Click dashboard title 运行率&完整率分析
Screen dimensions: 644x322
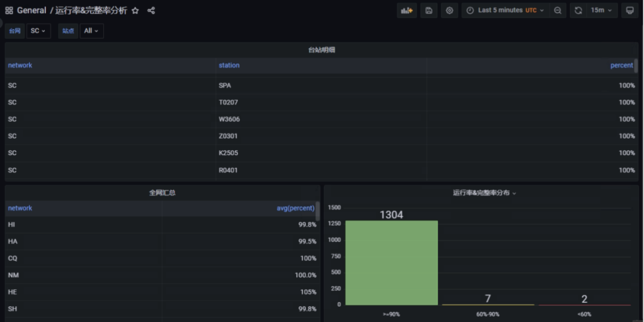coord(92,11)
